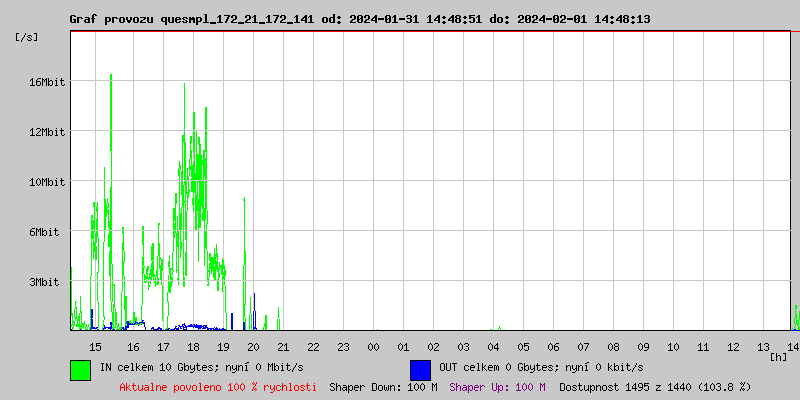
Task: Click the '23' hour label on the x-axis
Action: point(343,347)
